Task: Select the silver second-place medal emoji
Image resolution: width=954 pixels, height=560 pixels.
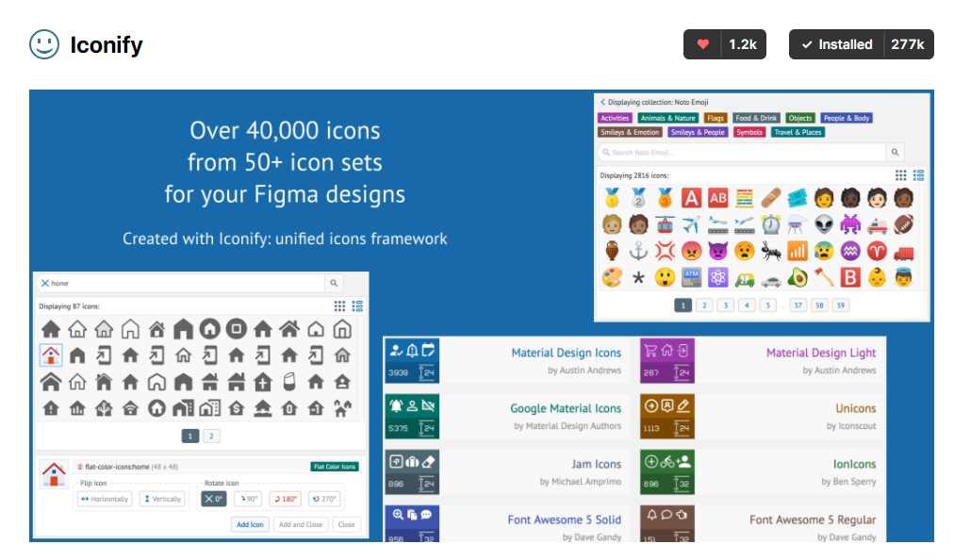Action: point(638,198)
